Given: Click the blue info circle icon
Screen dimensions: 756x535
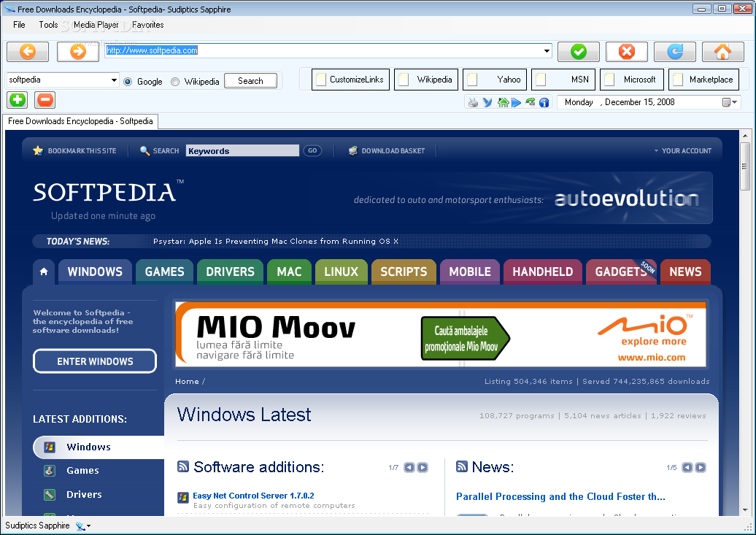Looking at the screenshot, I should [544, 102].
